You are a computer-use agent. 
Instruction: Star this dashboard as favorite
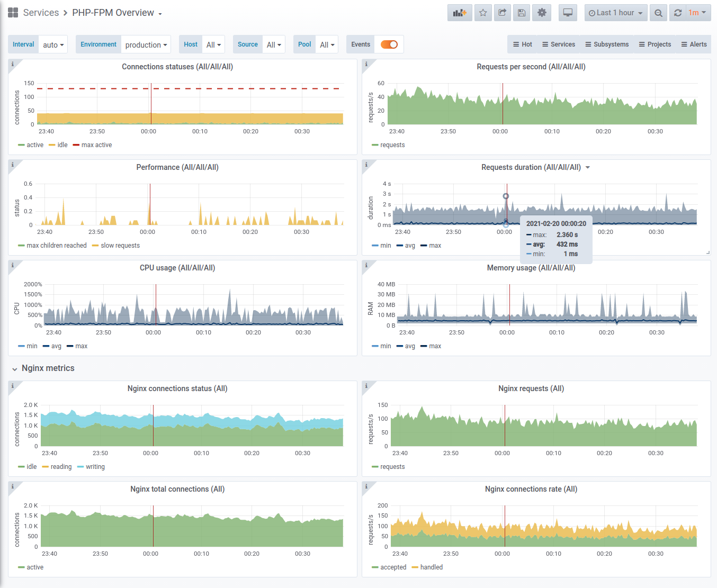pos(483,13)
